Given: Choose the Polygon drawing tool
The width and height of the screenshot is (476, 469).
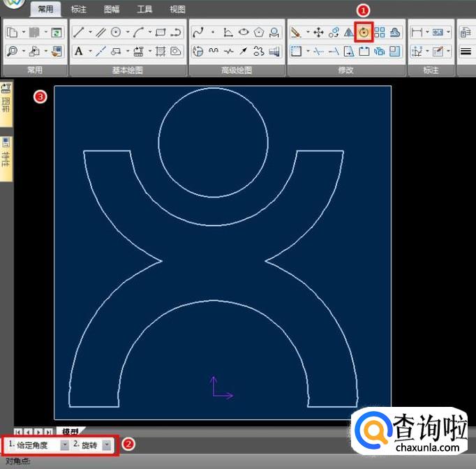Looking at the screenshot, I should (259, 32).
